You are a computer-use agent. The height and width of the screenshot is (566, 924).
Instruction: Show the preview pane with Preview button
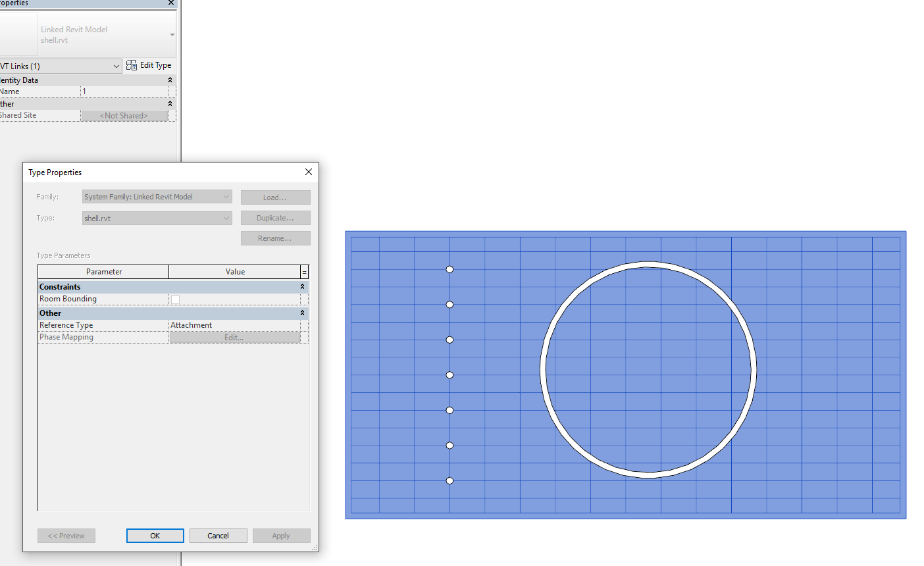click(x=66, y=535)
